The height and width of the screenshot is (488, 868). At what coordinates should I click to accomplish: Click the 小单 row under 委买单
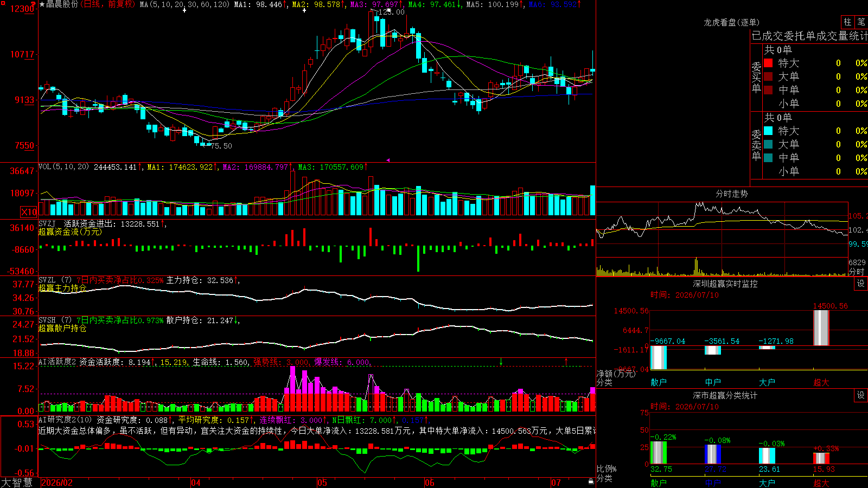[x=815, y=104]
